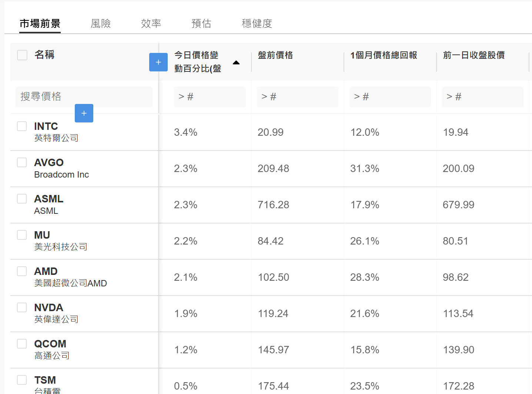Click the company name 美國超微公司AMD
The image size is (532, 394).
(70, 283)
